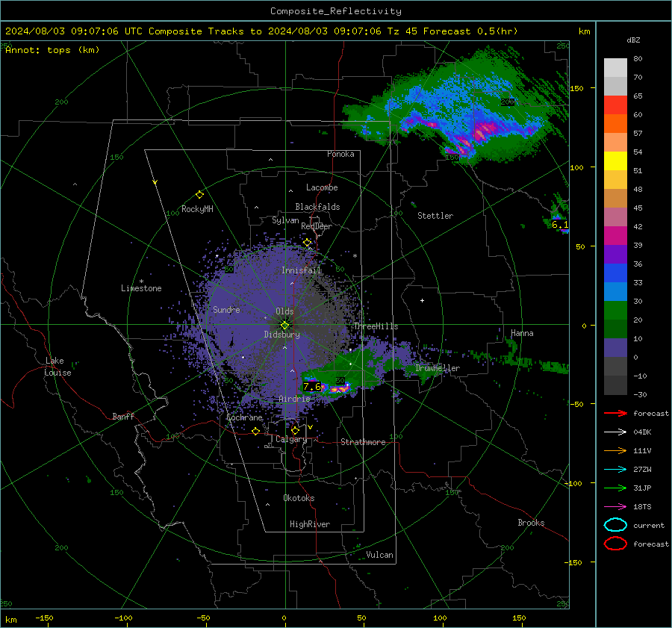This screenshot has height=628, width=672.
Task: Click the yellow diamond marker above RedDeer
Action: tap(307, 243)
